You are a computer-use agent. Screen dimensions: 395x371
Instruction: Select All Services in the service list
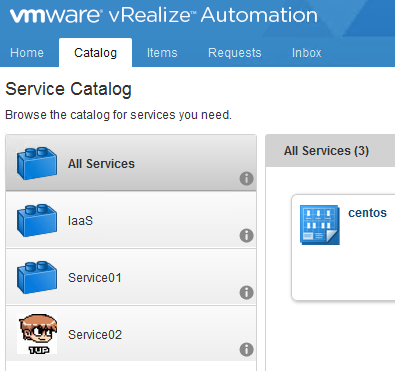(131, 163)
